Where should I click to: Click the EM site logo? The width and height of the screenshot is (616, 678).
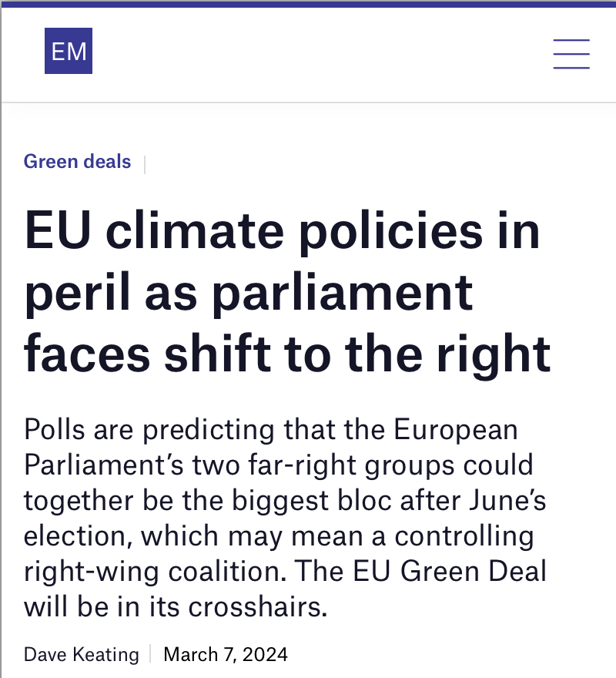click(x=69, y=51)
